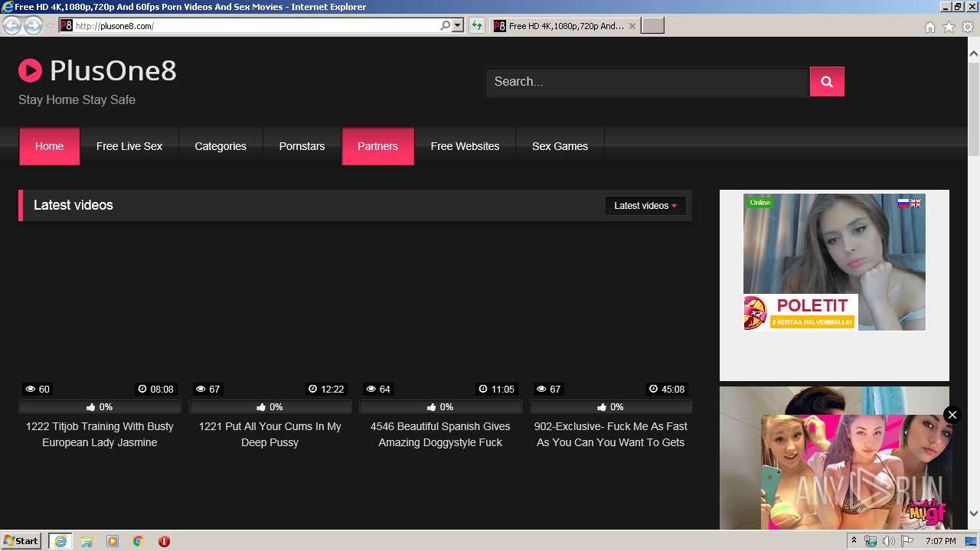The image size is (980, 551).
Task: Click the eye views icon showing 64
Action: (371, 390)
